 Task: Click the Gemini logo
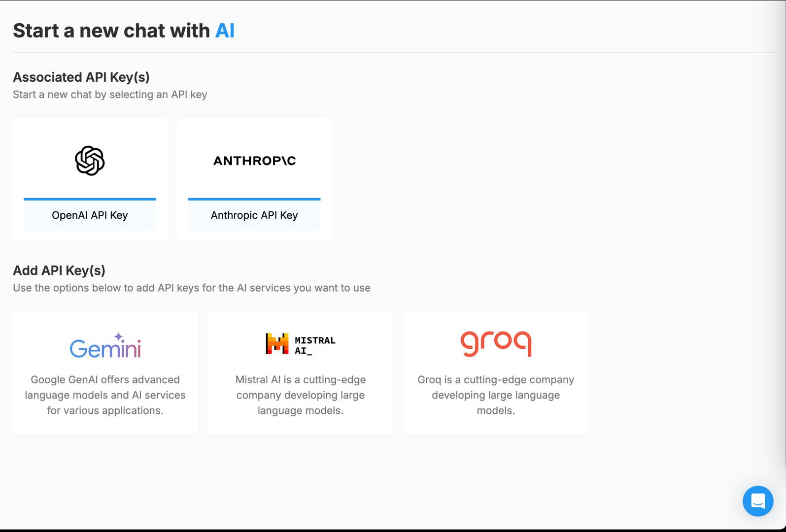click(x=105, y=348)
